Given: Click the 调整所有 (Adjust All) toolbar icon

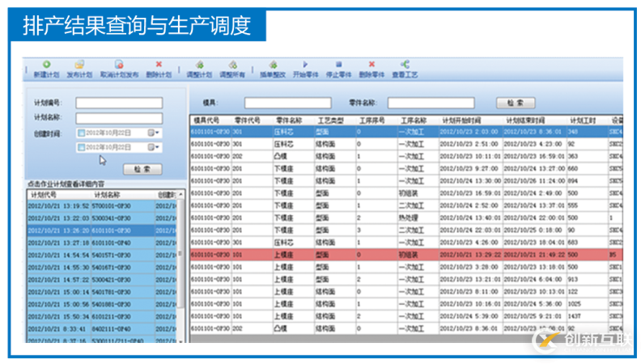Looking at the screenshot, I should pyautogui.click(x=232, y=65).
